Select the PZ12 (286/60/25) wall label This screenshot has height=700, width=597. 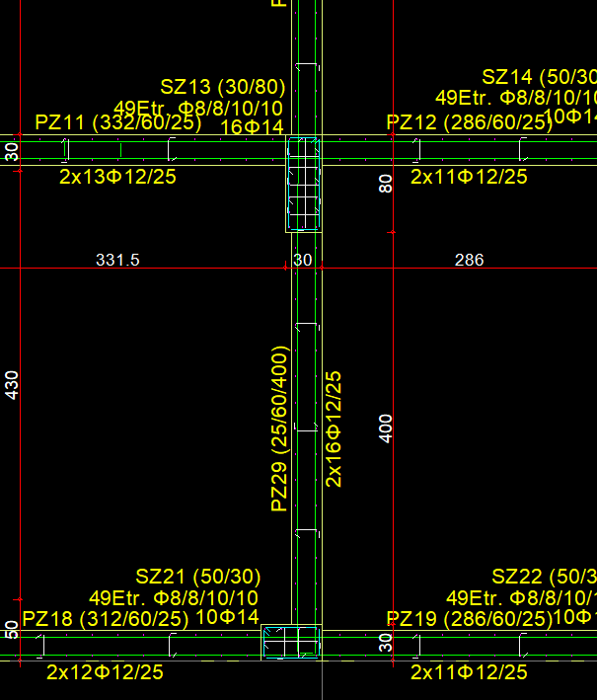[x=469, y=122]
